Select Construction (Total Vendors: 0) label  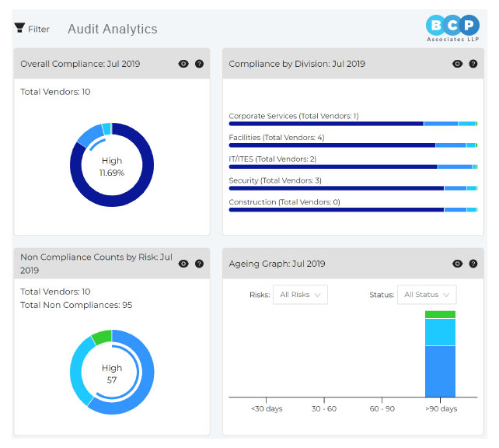(x=284, y=202)
